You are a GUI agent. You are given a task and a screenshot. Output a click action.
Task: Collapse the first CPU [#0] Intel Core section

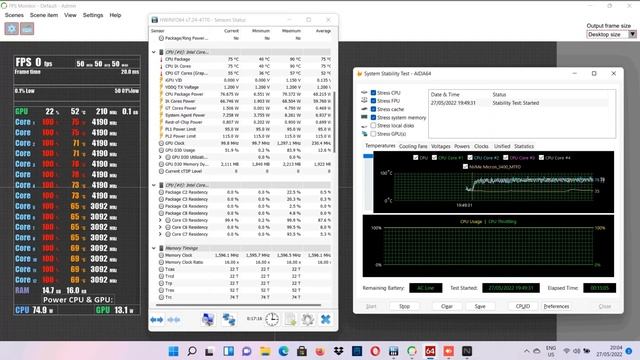[154, 52]
